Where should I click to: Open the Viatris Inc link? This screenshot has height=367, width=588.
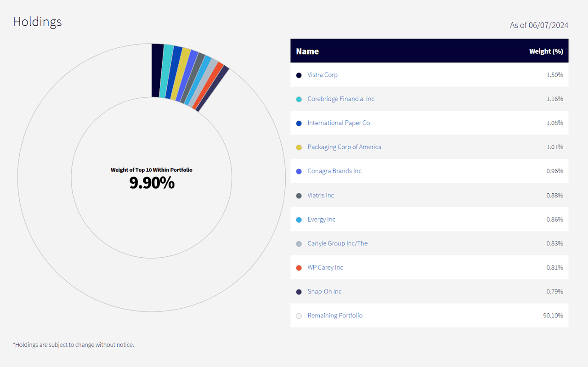(x=321, y=195)
